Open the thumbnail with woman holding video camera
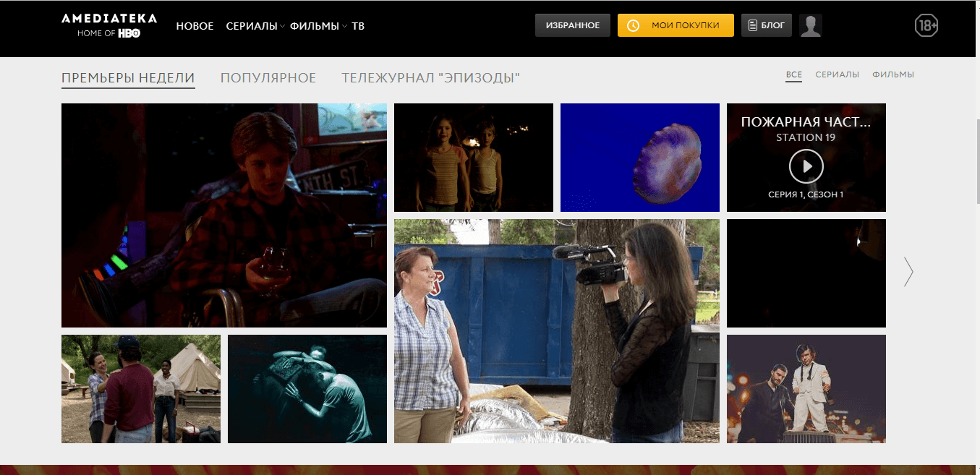Viewport: 980px width, 475px height. pyautogui.click(x=556, y=331)
